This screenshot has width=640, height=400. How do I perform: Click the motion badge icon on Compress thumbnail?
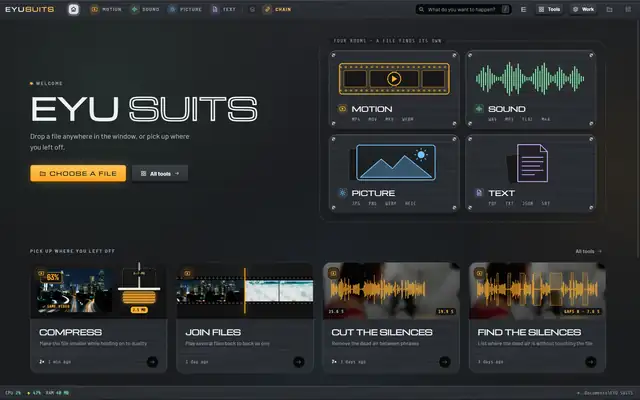coord(41,273)
